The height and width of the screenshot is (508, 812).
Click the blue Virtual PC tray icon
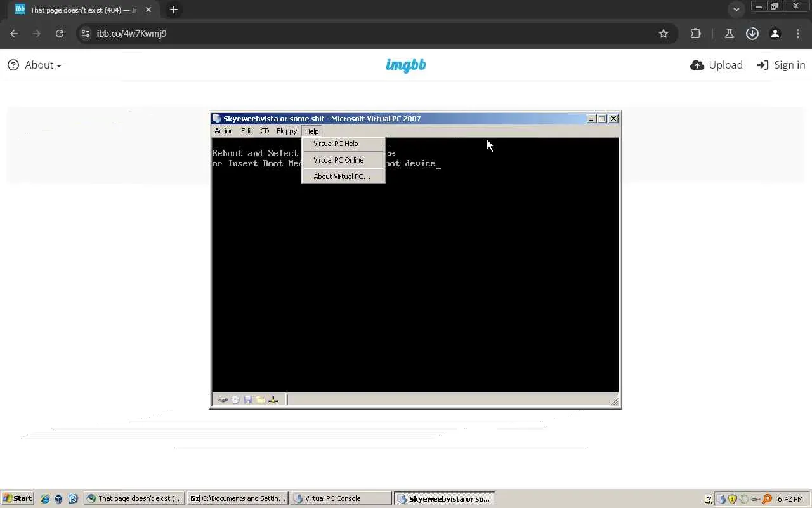[x=721, y=499]
